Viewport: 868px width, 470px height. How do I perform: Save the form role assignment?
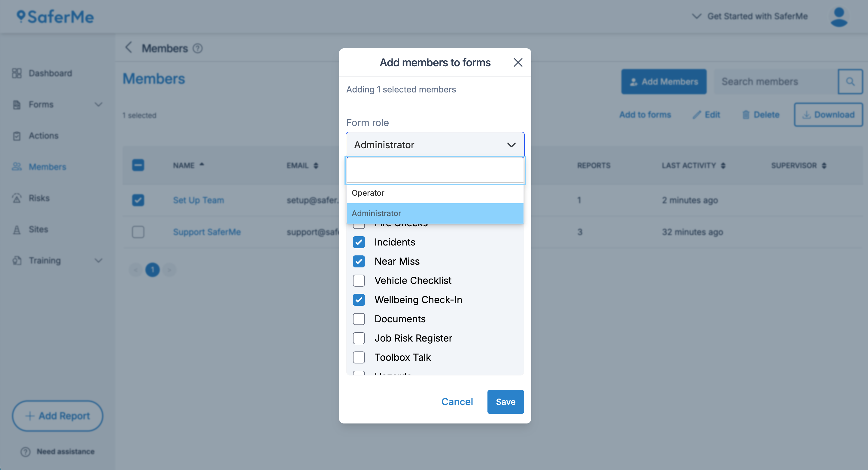(x=505, y=401)
